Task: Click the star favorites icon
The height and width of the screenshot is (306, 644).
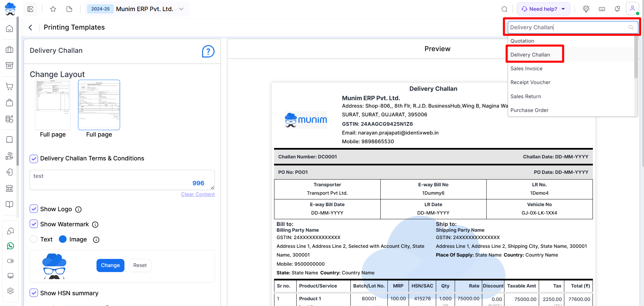Action: (x=53, y=9)
